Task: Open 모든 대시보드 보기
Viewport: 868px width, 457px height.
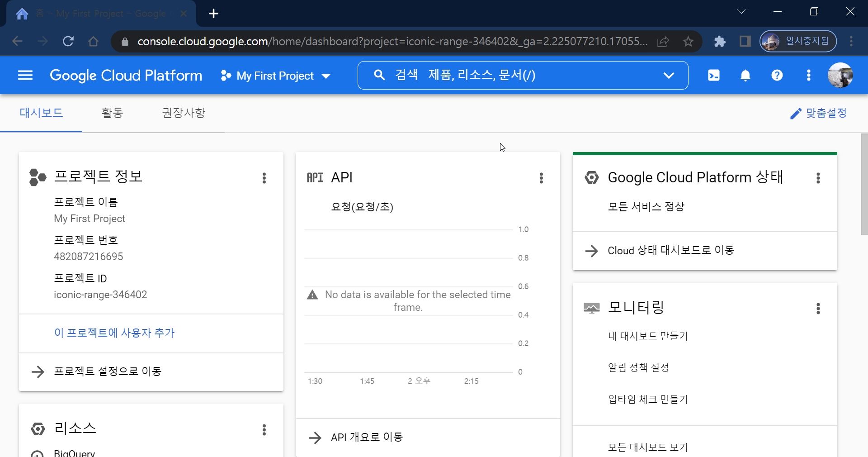Action: coord(648,447)
